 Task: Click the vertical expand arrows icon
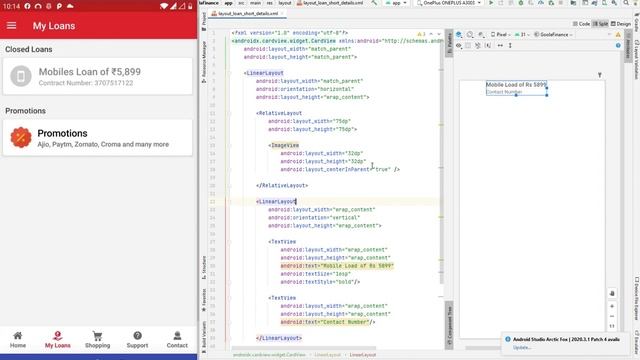click(x=510, y=46)
